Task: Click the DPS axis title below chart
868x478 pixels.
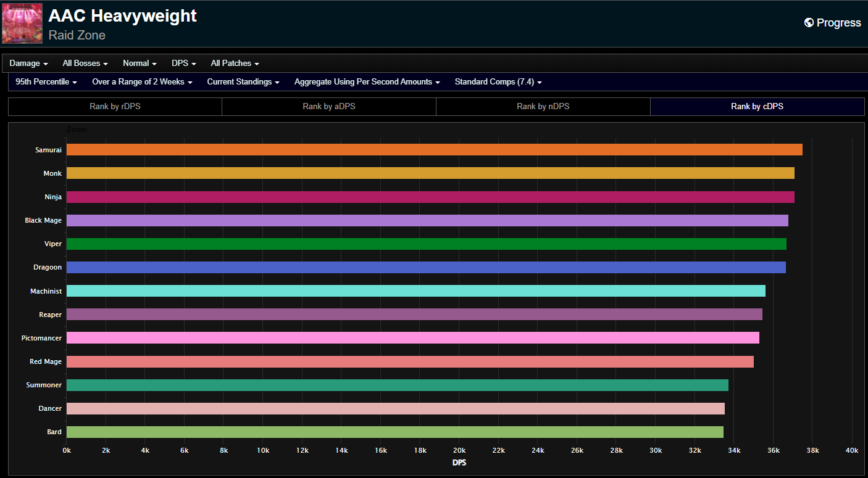Action: pos(459,463)
